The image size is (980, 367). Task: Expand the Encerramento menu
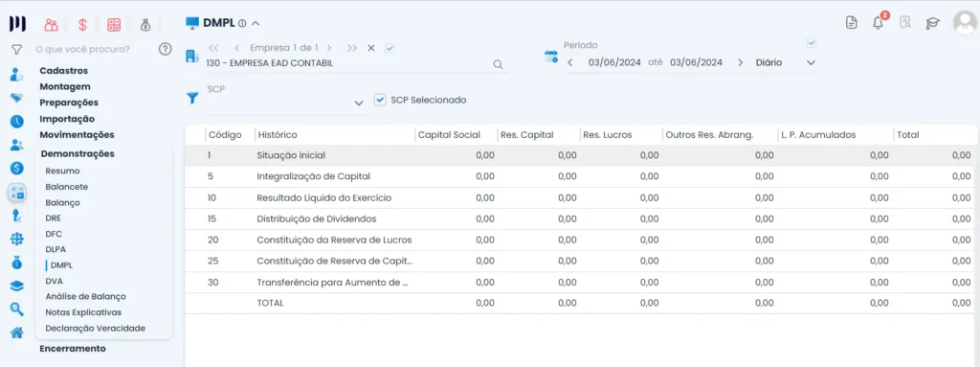click(73, 348)
